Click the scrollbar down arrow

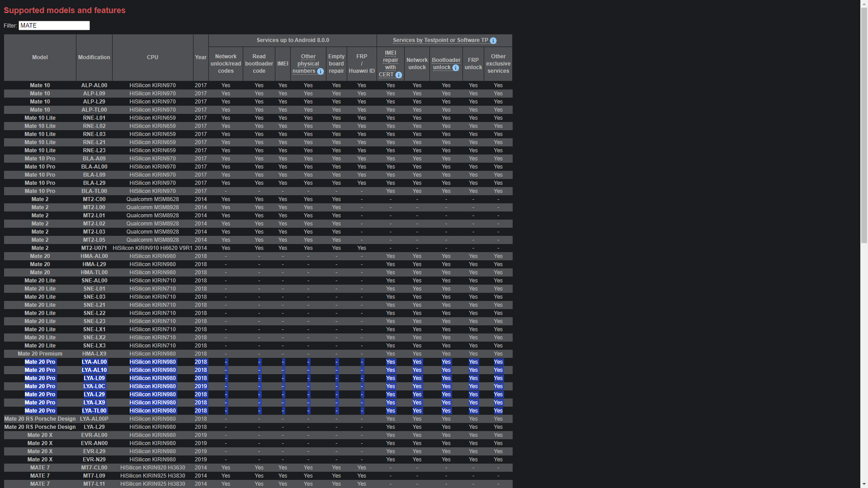point(864,484)
